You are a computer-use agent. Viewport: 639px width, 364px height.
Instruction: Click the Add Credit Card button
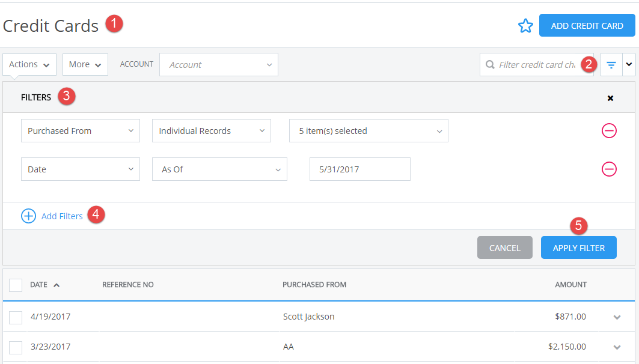coord(587,26)
